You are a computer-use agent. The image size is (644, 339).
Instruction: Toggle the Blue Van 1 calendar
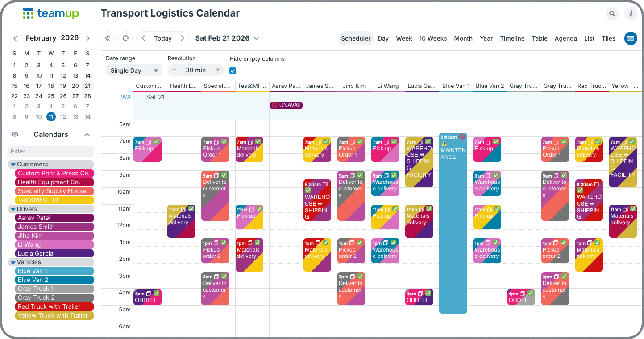click(x=55, y=271)
